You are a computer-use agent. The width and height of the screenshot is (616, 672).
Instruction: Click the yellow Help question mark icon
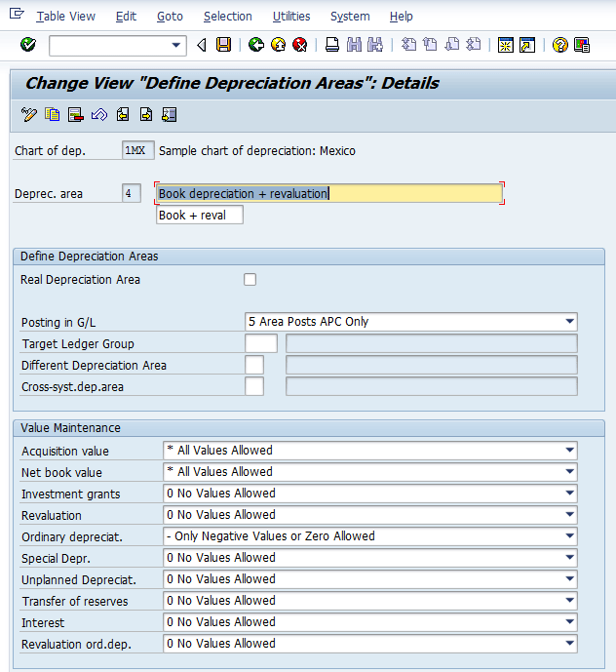pyautogui.click(x=559, y=45)
